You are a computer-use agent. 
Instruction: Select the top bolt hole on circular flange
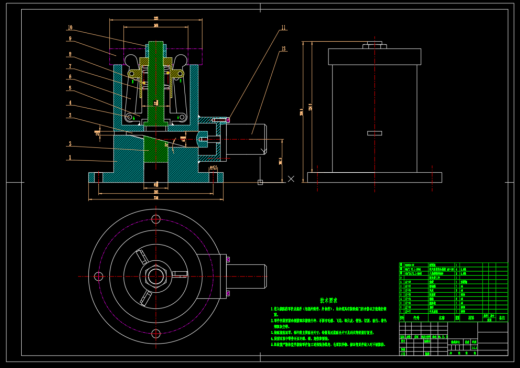click(x=156, y=219)
